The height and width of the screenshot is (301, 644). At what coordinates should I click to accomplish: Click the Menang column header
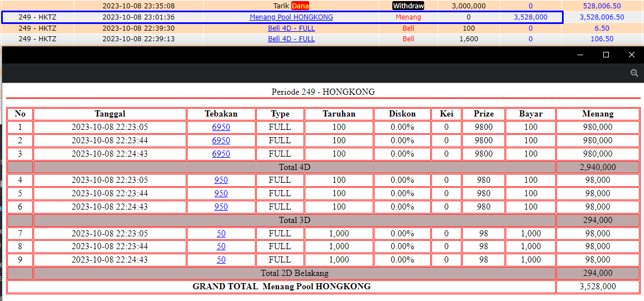(598, 114)
